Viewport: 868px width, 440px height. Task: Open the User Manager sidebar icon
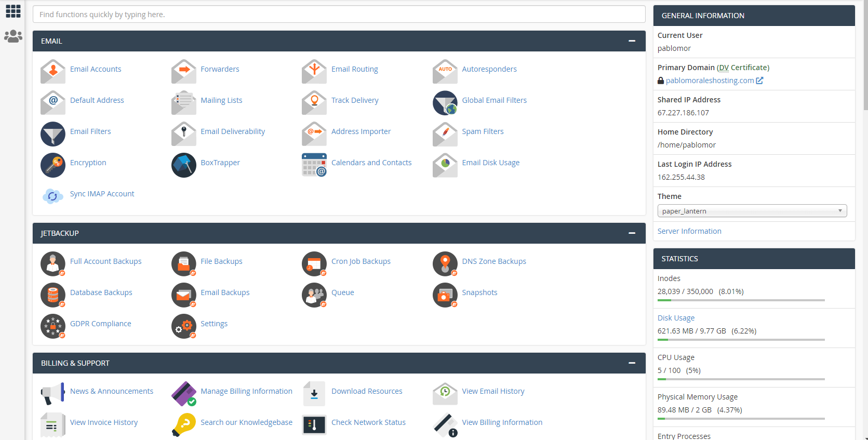pyautogui.click(x=13, y=36)
